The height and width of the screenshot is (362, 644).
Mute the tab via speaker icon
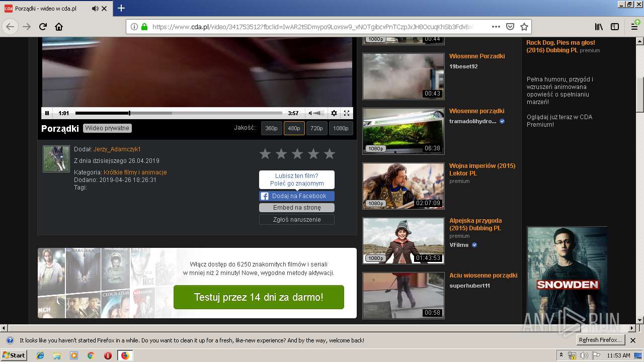point(95,9)
